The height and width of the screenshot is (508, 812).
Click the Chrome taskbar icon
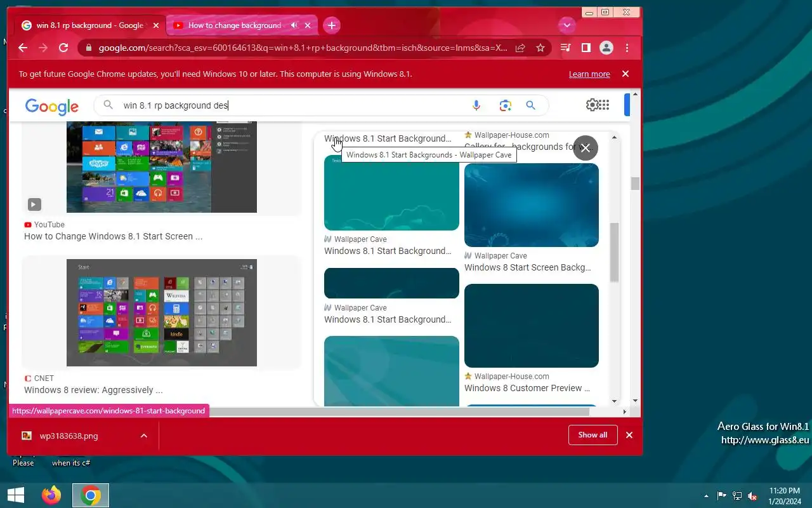(91, 495)
